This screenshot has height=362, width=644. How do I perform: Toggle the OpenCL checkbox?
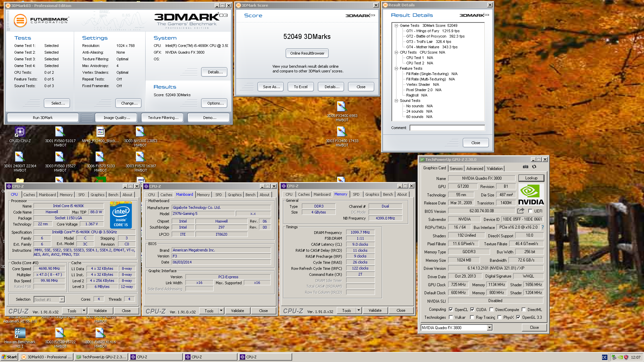451,309
